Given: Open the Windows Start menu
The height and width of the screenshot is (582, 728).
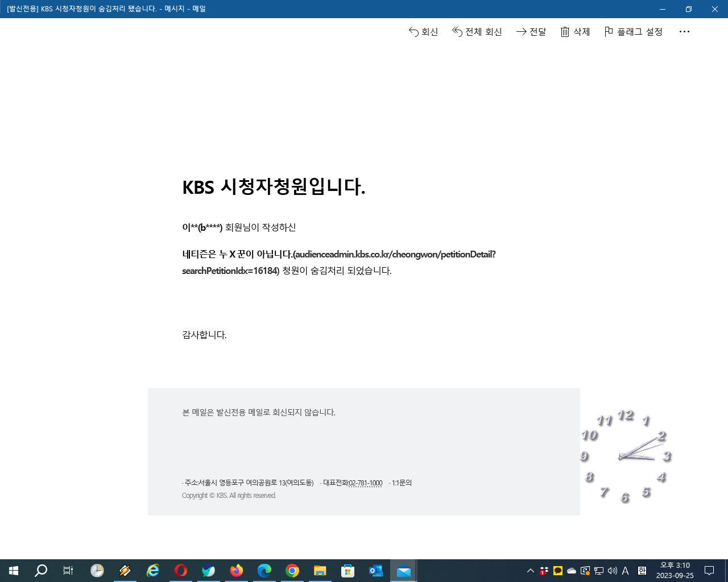Looking at the screenshot, I should tap(14, 571).
